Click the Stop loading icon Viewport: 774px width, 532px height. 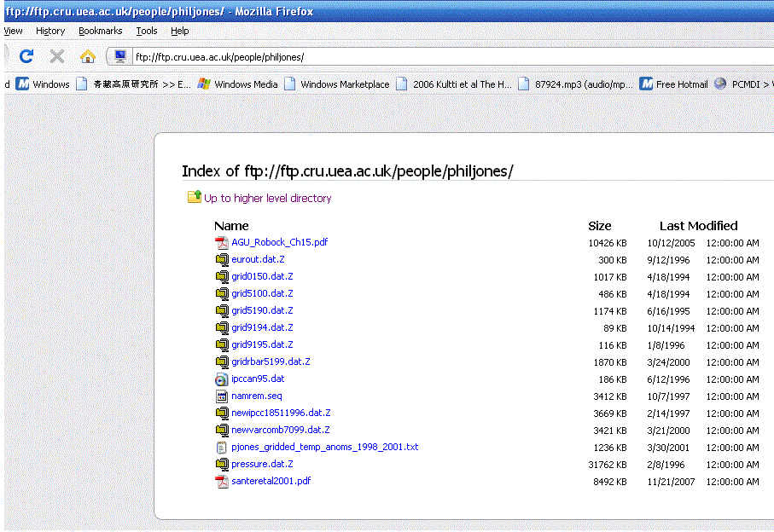(x=57, y=57)
